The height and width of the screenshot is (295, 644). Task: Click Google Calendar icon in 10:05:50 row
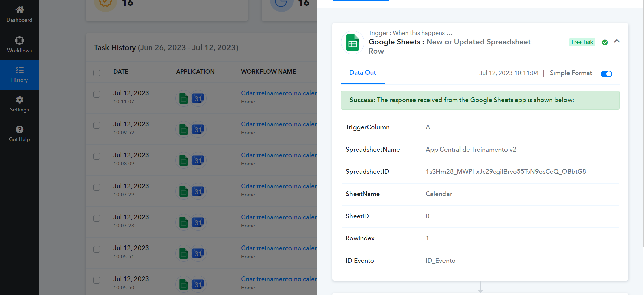tap(198, 284)
